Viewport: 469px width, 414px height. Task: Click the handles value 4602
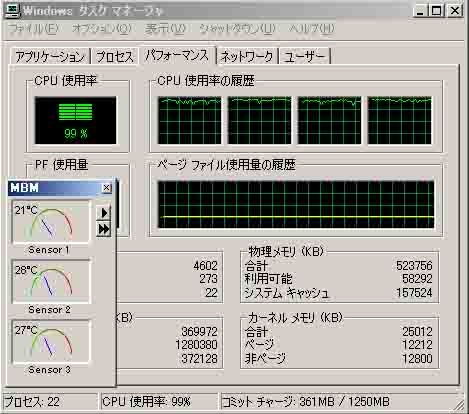[205, 266]
